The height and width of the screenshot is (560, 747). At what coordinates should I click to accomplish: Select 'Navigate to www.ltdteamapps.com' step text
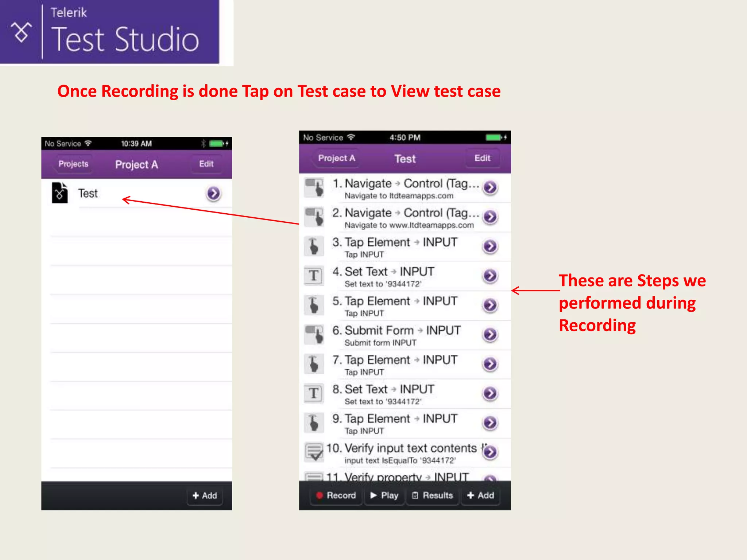tap(409, 225)
